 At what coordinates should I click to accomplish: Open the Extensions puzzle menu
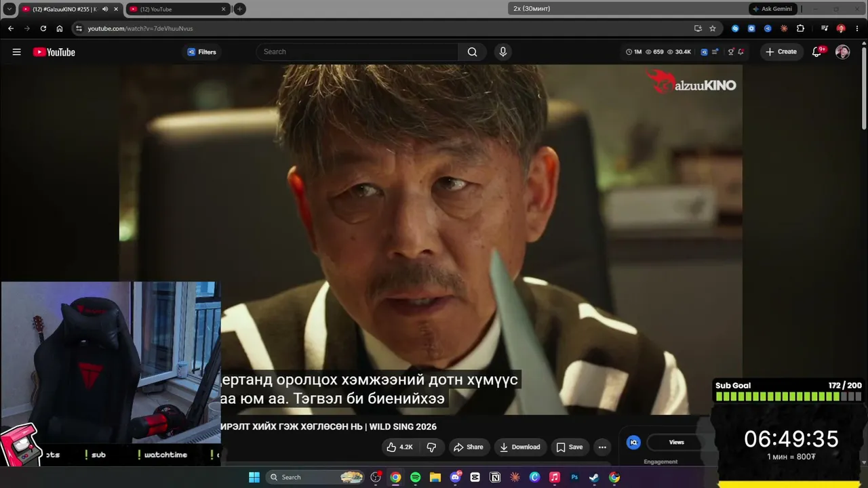click(800, 28)
